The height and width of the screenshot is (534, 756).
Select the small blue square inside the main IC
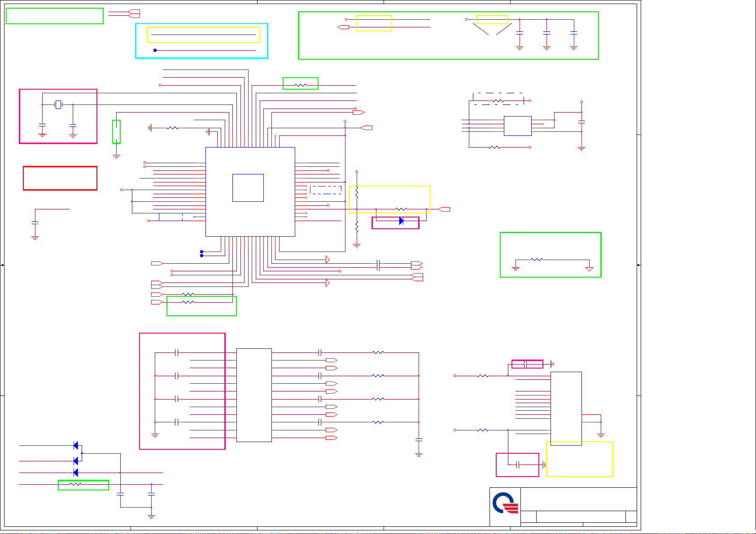pos(248,188)
